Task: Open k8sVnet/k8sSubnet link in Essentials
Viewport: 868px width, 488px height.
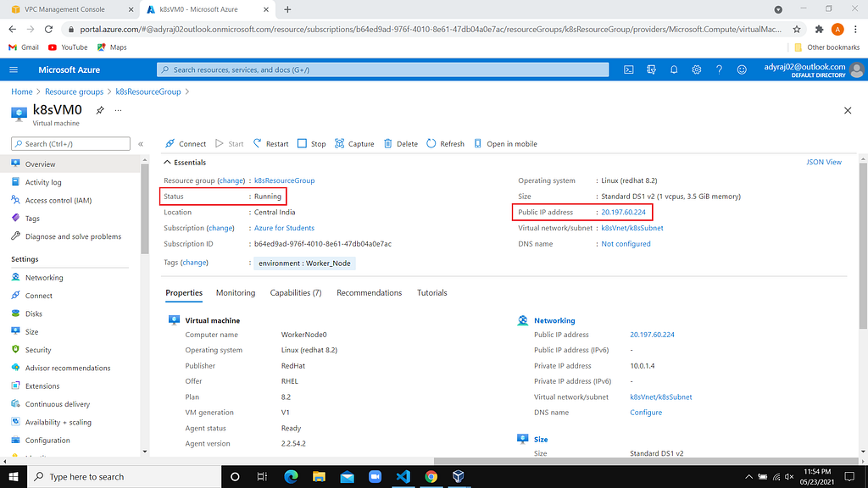Action: coord(632,228)
